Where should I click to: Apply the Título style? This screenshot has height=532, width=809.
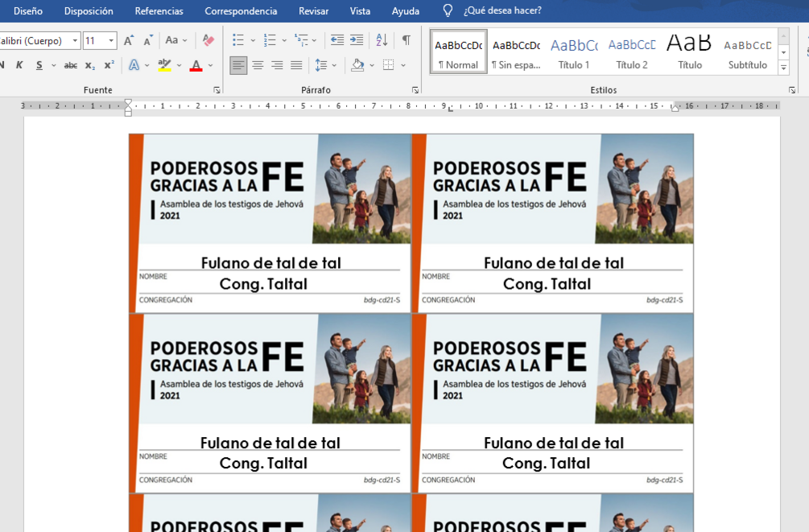[x=690, y=52]
